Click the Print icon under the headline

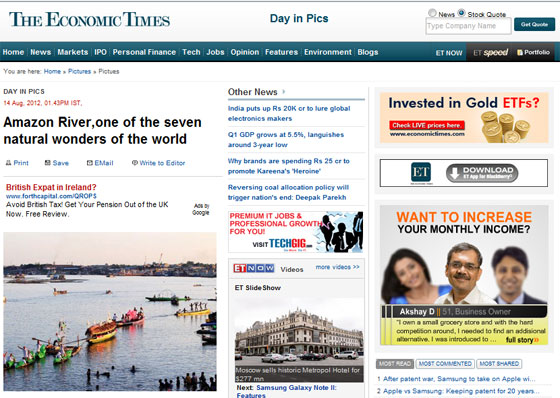[8, 163]
